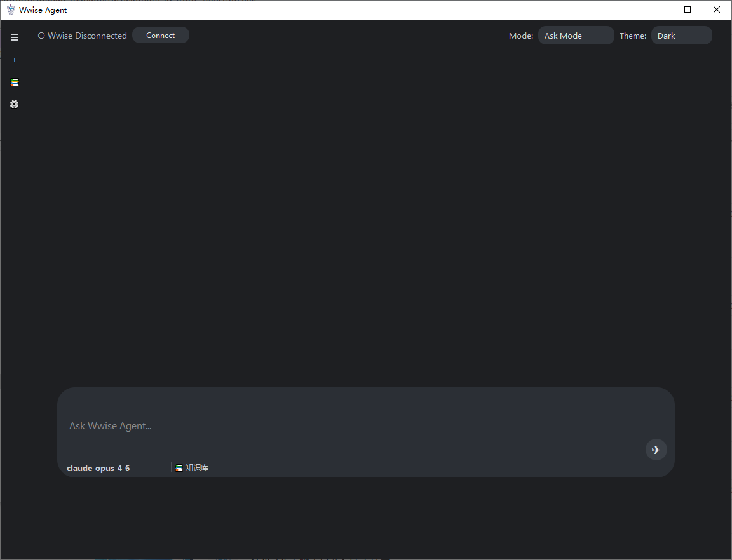Open the stacked books icon in the sidebar
Screen dimensions: 732x560
click(x=15, y=82)
